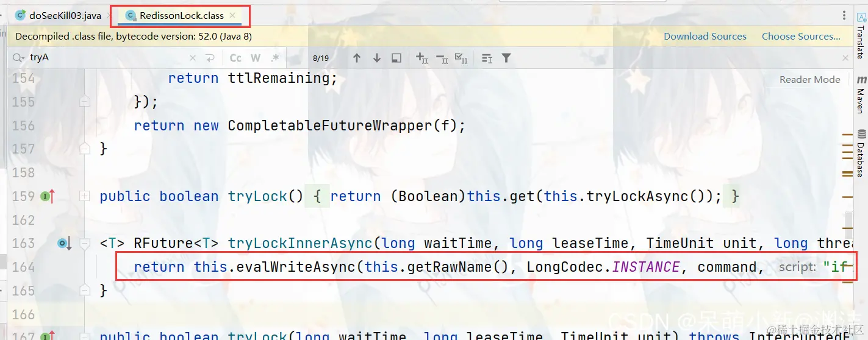Enable Reader Mode

809,79
